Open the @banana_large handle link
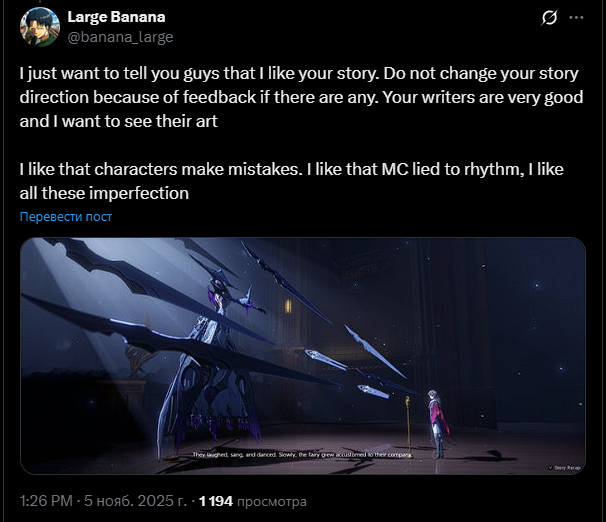Image resolution: width=606 pixels, height=522 pixels. coord(120,37)
